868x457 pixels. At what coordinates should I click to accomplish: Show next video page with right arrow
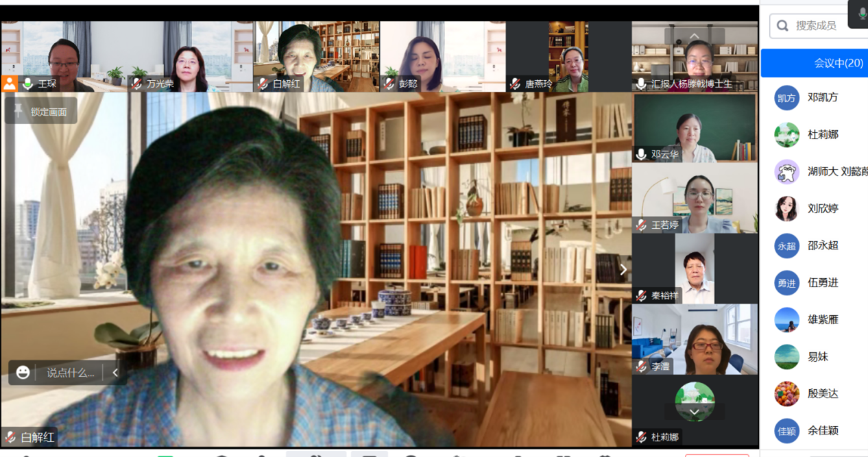623,270
